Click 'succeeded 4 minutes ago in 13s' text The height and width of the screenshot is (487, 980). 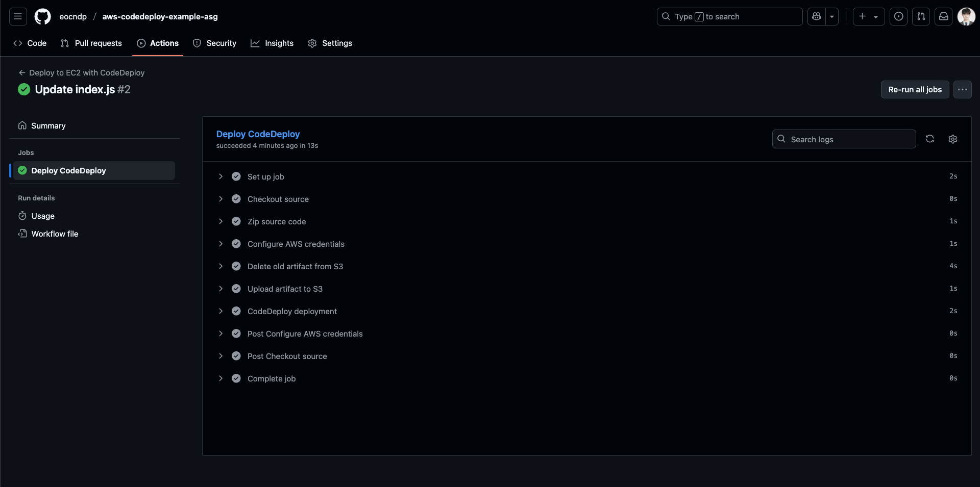267,146
